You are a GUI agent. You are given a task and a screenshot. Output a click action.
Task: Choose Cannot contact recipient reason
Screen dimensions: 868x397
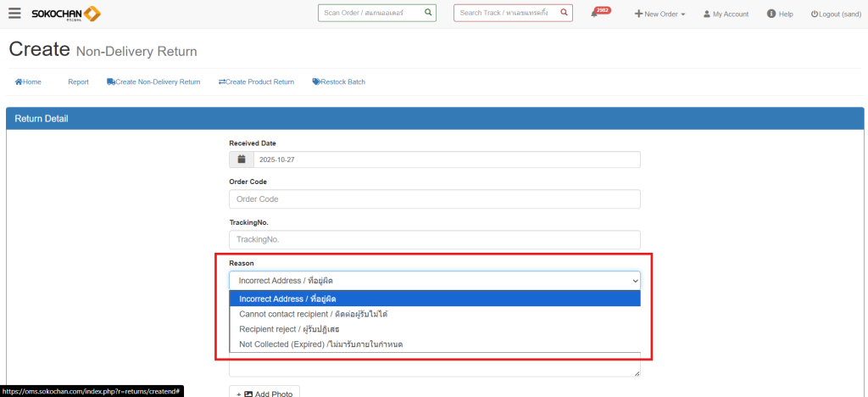tap(434, 314)
